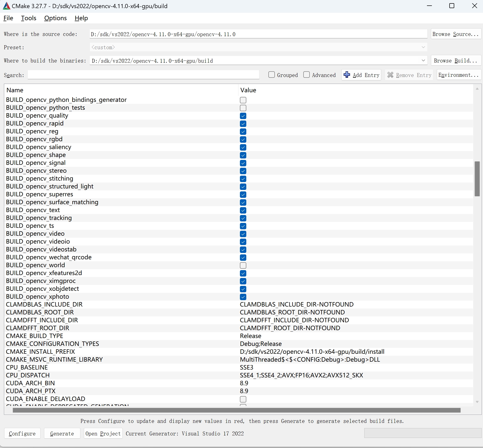Open the Tools menu

pyautogui.click(x=28, y=18)
